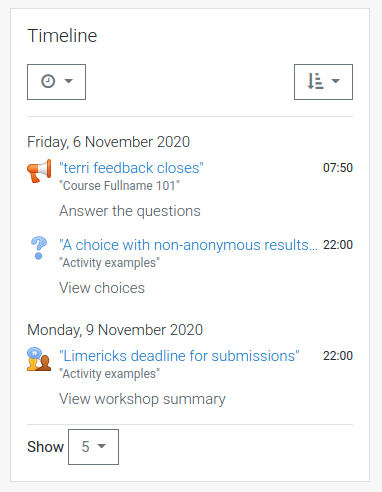Click the "Course Fullname 101" course name
382x492 pixels.
pyautogui.click(x=119, y=186)
